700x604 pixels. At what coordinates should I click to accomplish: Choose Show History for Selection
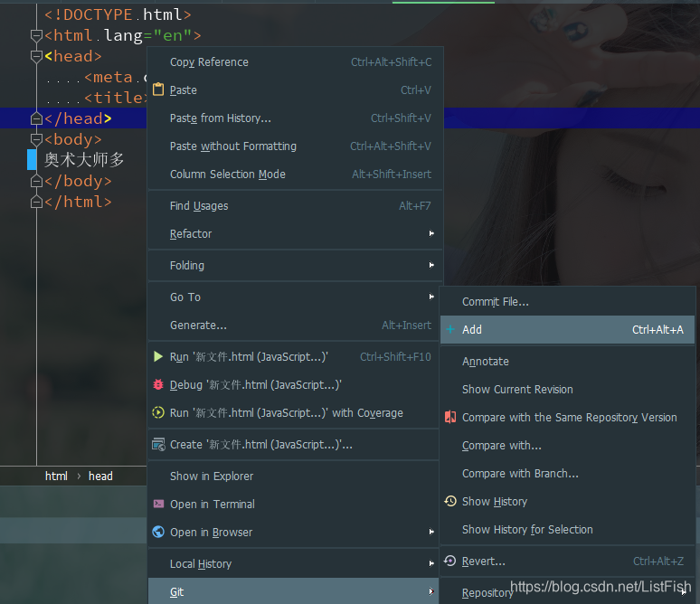tap(567, 529)
